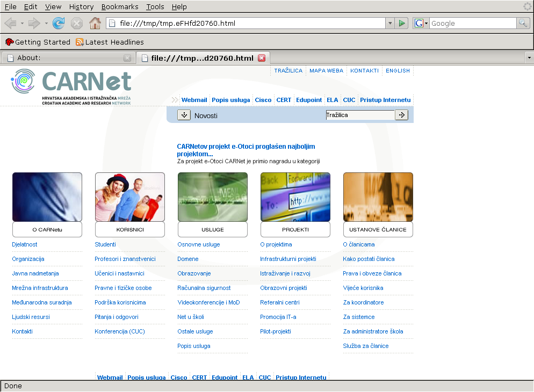The width and height of the screenshot is (534, 392).
Task: Open the Tools menu
Action: coord(155,7)
